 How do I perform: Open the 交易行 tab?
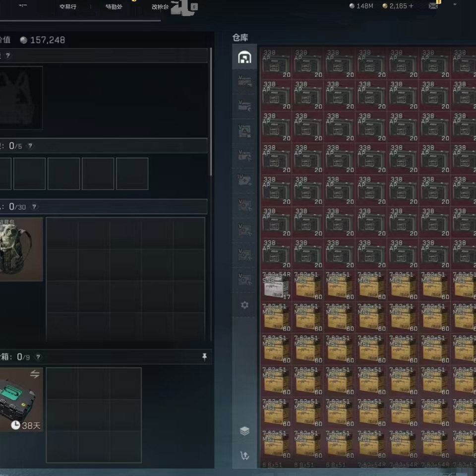tap(68, 6)
